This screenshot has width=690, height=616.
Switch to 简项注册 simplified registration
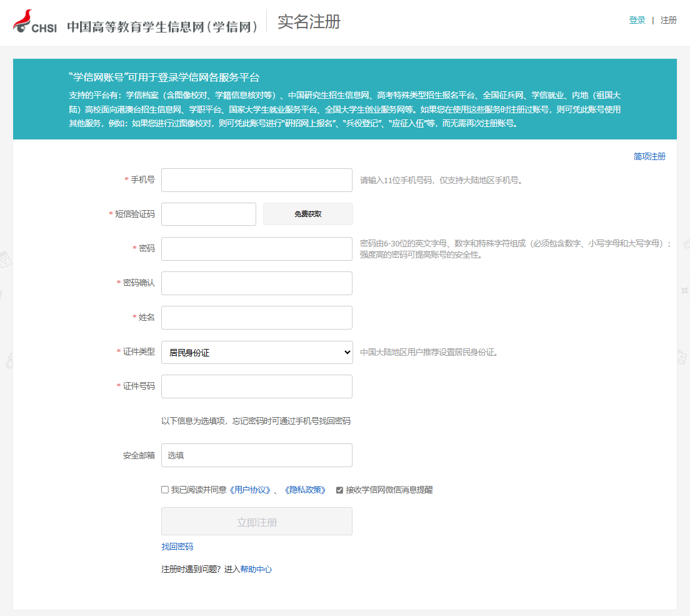[651, 156]
